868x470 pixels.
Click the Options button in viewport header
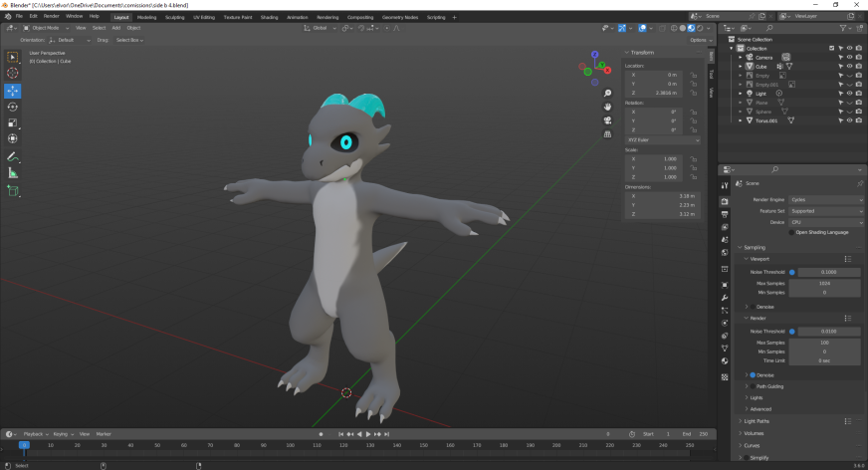pos(698,40)
